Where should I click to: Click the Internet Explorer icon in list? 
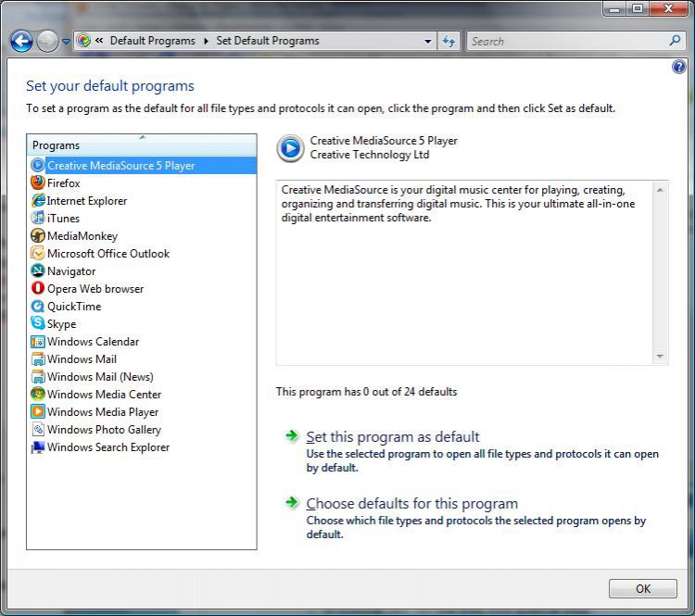tap(38, 200)
